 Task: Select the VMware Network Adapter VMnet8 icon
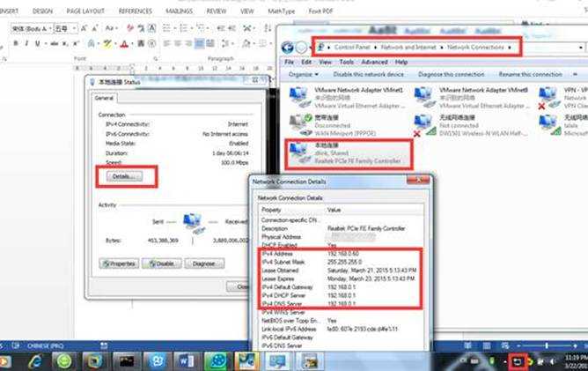pos(424,97)
